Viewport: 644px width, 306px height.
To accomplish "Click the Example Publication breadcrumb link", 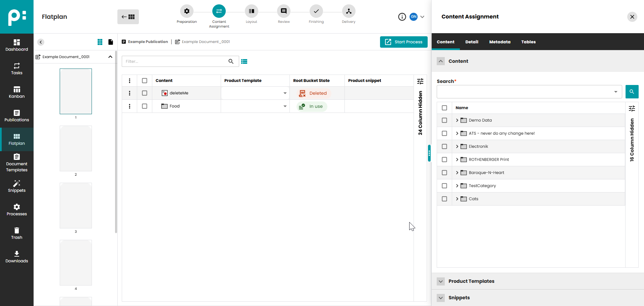I will click(148, 42).
